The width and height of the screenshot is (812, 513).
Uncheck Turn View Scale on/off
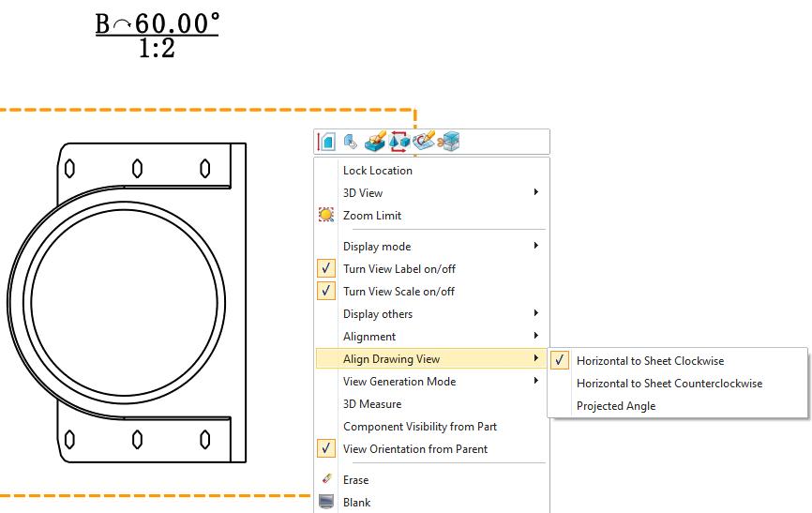(326, 292)
